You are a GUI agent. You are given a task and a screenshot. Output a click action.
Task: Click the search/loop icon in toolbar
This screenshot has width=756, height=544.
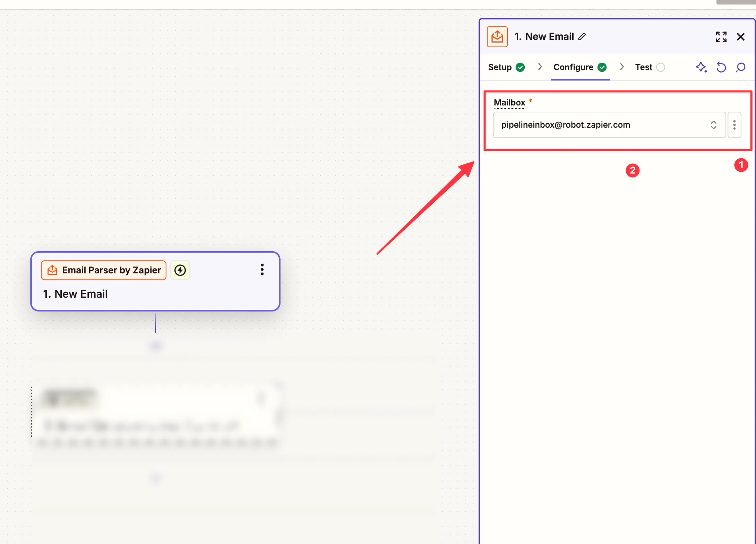point(741,66)
